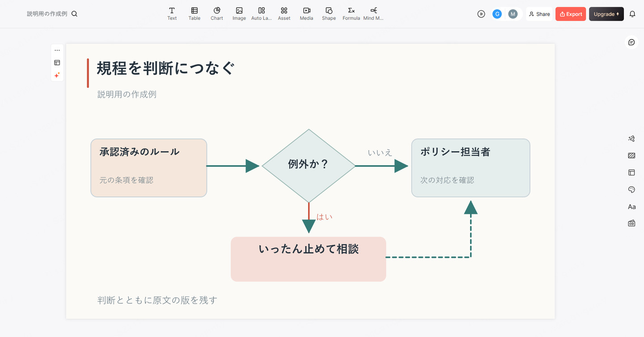Open the color theme palette icon
Image resolution: width=644 pixels, height=337 pixels.
point(631,190)
